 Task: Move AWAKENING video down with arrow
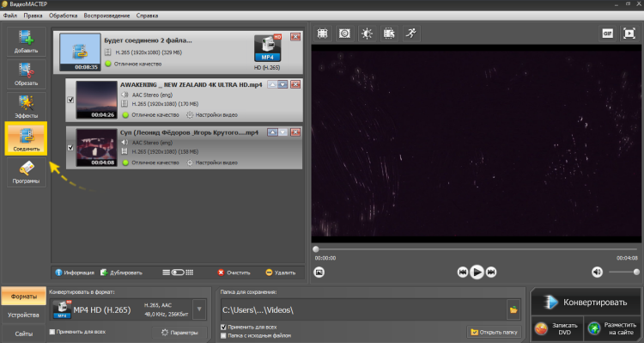pyautogui.click(x=283, y=85)
